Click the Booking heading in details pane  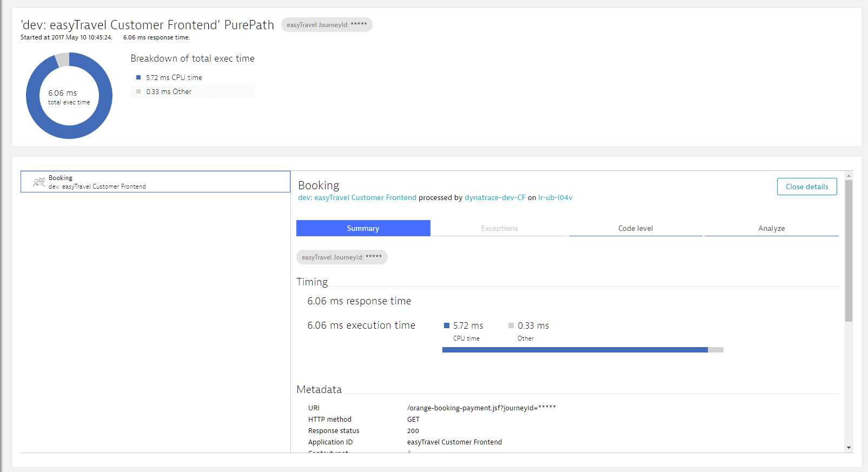(319, 185)
